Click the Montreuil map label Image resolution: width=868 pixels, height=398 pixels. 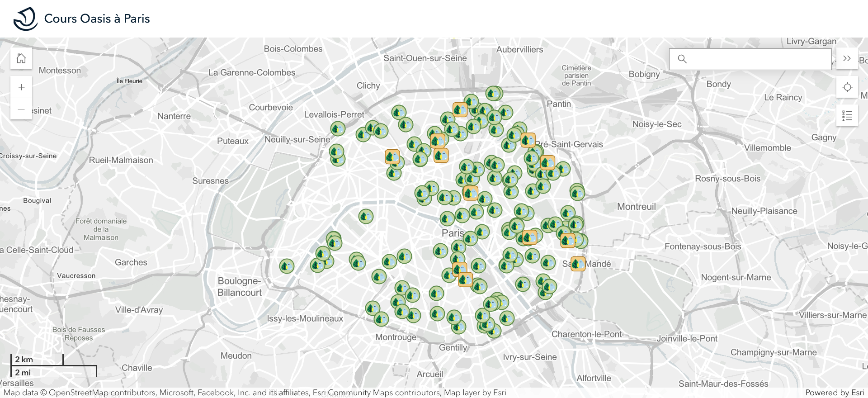[x=637, y=207]
